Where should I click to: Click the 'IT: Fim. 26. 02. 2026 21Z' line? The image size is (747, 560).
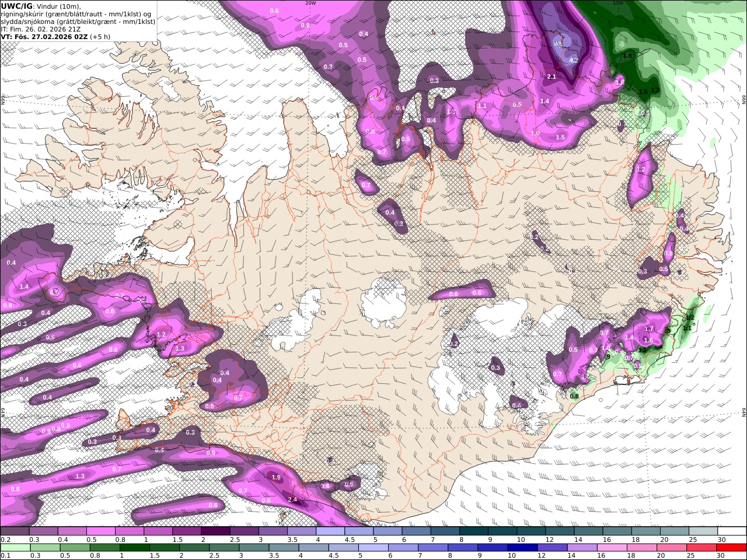tap(41, 29)
